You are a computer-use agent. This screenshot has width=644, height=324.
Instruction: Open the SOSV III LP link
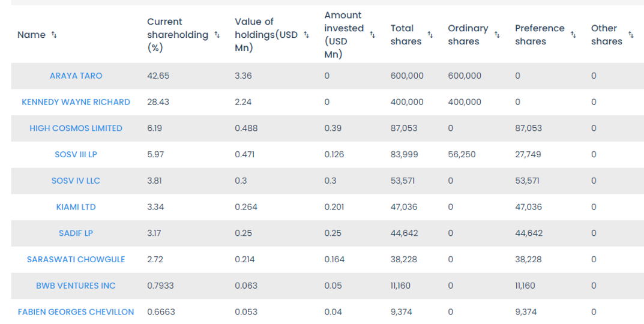pyautogui.click(x=76, y=154)
